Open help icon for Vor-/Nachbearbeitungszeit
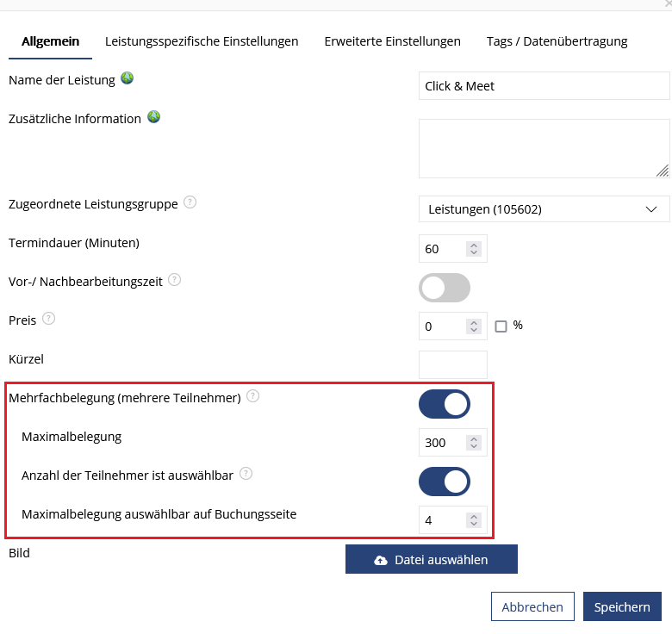The image size is (672, 634). click(174, 280)
